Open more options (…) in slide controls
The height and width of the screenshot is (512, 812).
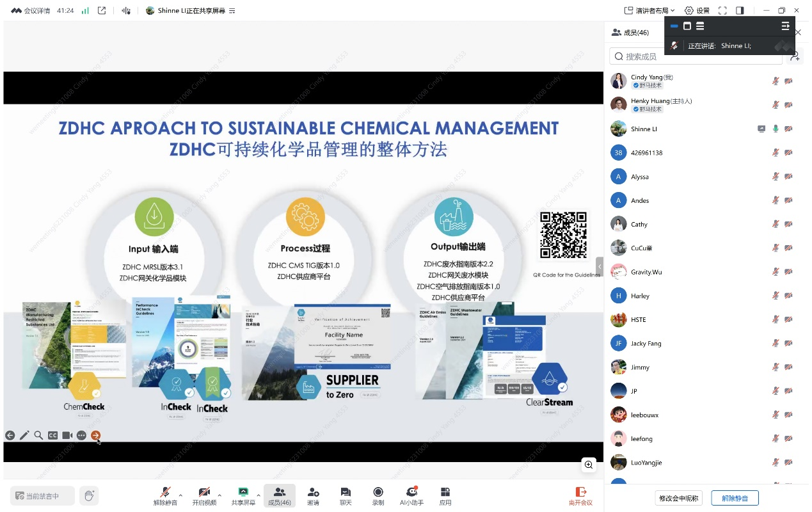pos(81,435)
